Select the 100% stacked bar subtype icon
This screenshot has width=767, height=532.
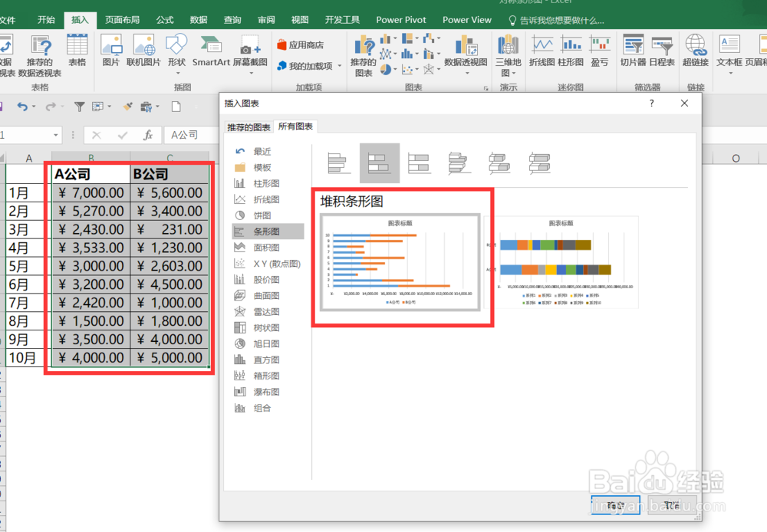pos(420,163)
